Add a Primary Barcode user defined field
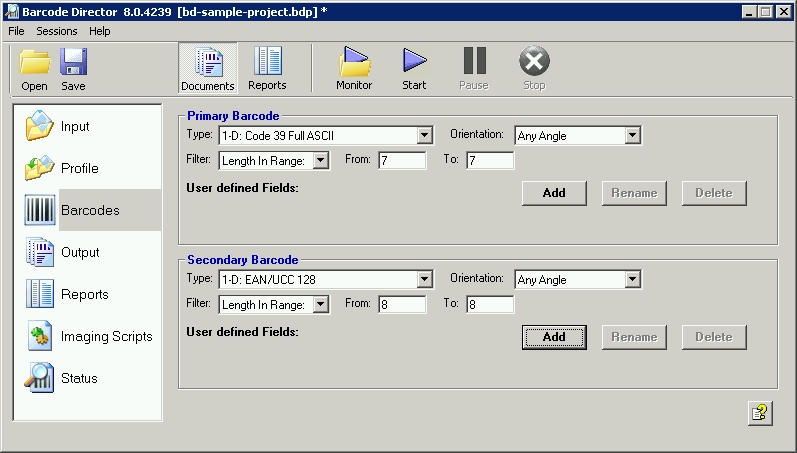Screen dimensions: 797x453 554,193
